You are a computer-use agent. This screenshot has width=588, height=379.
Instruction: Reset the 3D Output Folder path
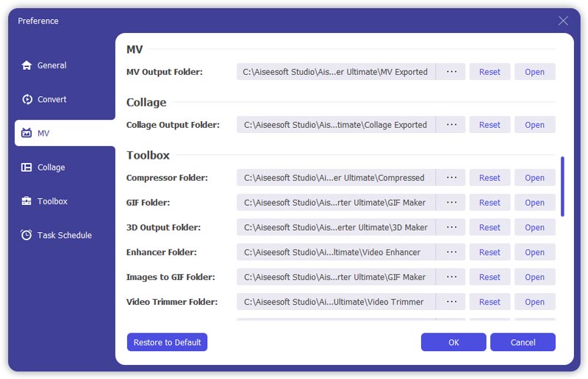490,227
